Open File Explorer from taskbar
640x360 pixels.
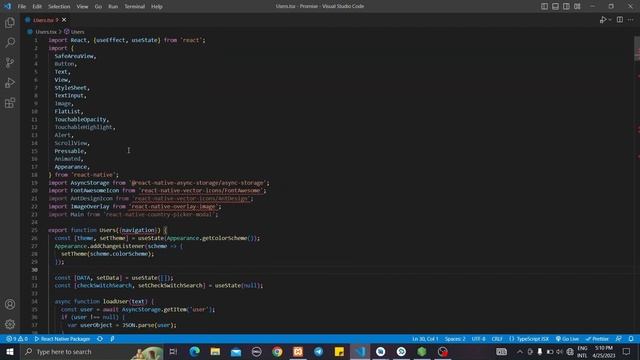(215, 351)
